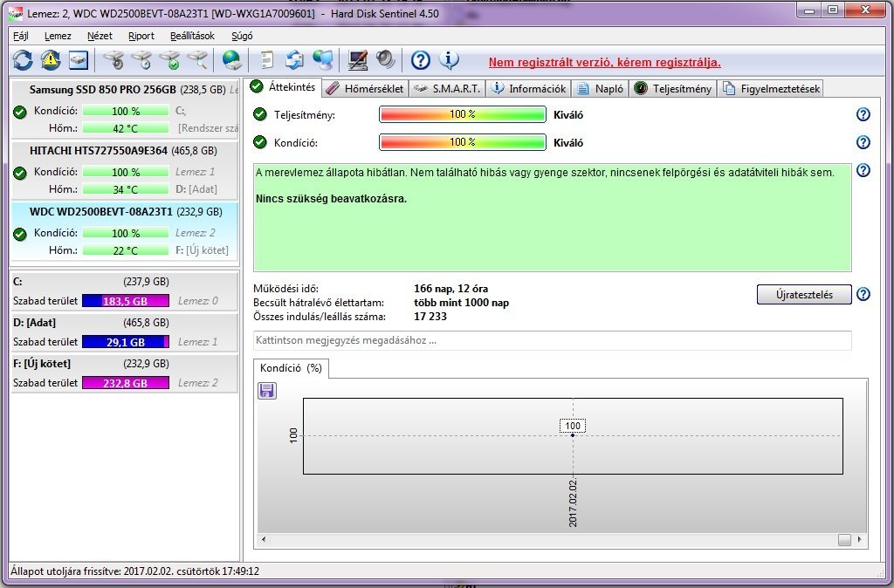Open the Lemez menu
This screenshot has height=588, width=894.
[x=58, y=36]
